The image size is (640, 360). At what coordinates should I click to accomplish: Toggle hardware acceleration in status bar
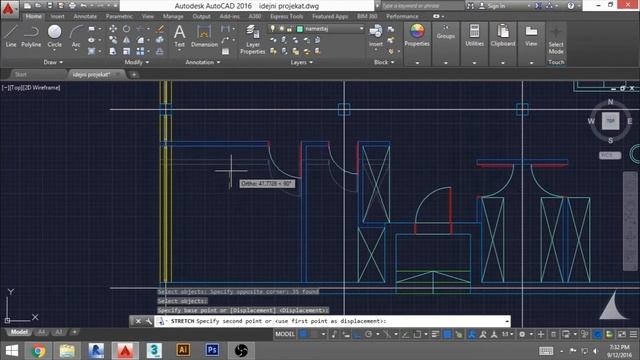(598, 334)
